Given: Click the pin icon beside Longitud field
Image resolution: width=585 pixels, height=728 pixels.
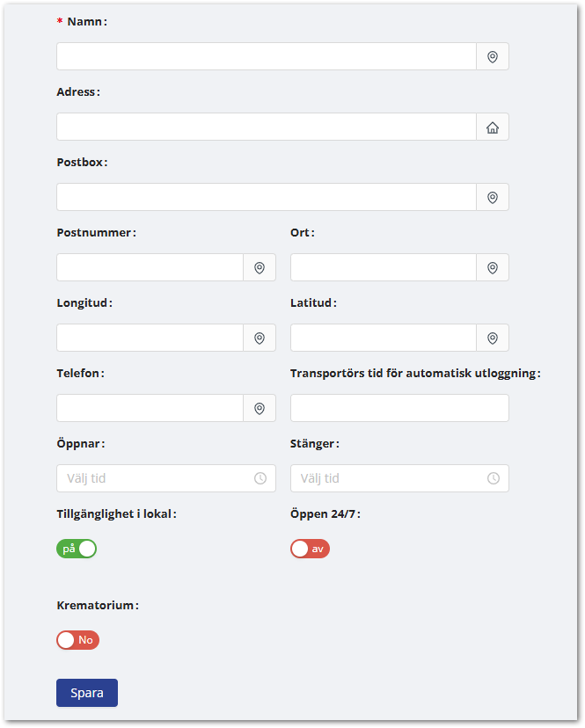Looking at the screenshot, I should point(260,338).
